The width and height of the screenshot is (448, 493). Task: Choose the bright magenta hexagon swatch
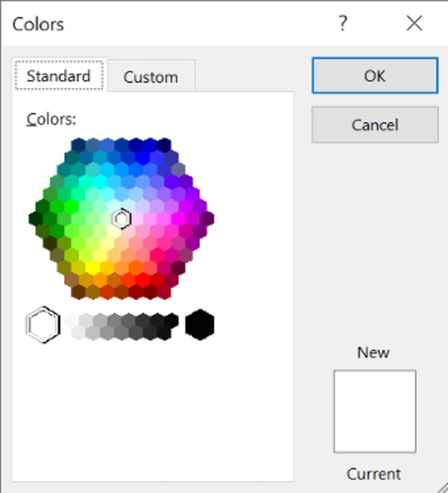tap(179, 218)
